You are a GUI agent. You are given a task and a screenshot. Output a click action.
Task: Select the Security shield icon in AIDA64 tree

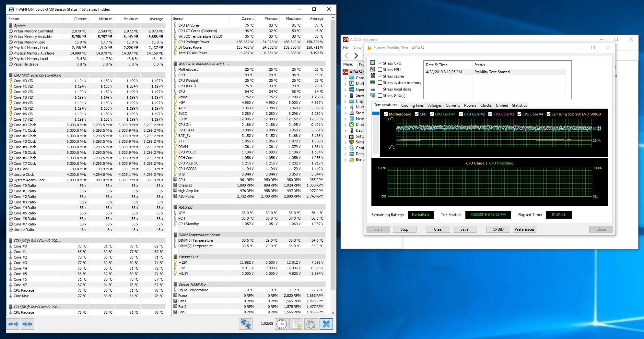tap(352, 142)
